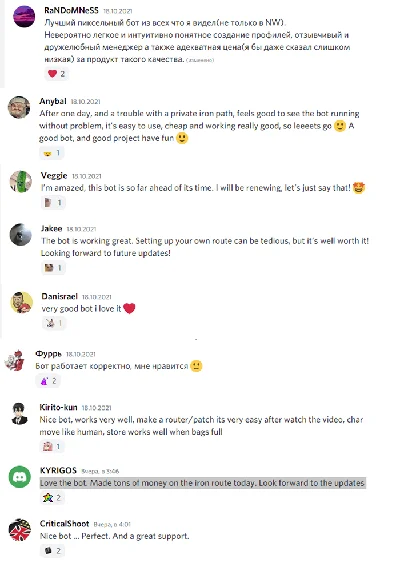This screenshot has height=563, width=400.
Task: Click KYRIGOS green Discord avatar
Action: pyautogui.click(x=20, y=477)
